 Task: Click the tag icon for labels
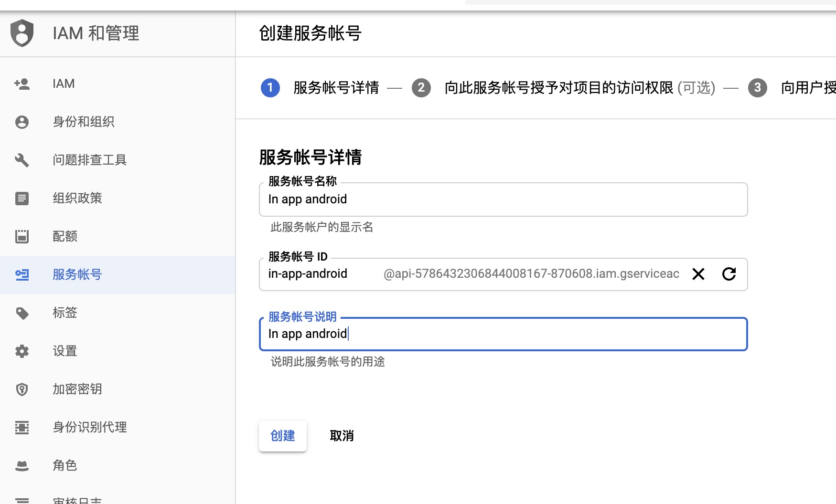pyautogui.click(x=22, y=313)
